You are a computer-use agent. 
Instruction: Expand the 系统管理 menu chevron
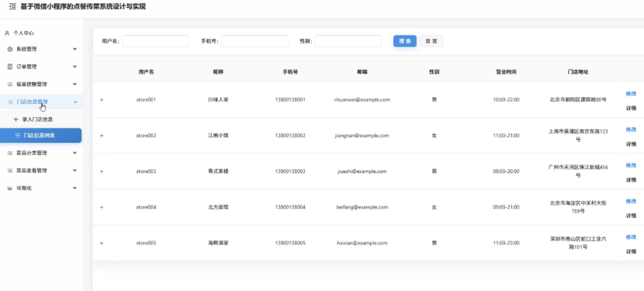[x=74, y=49]
